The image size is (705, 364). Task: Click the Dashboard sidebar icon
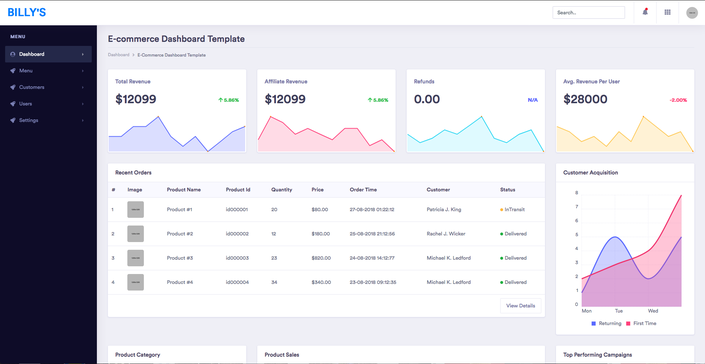(13, 54)
